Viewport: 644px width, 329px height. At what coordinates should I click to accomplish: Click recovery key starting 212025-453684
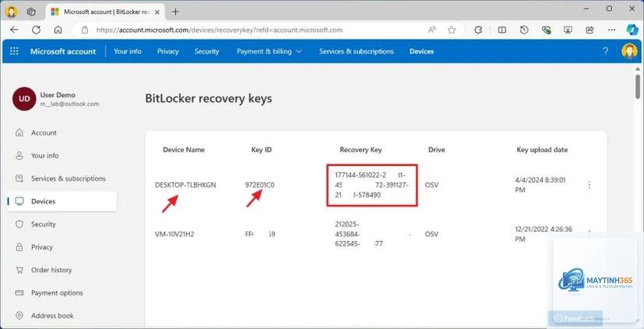click(373, 234)
